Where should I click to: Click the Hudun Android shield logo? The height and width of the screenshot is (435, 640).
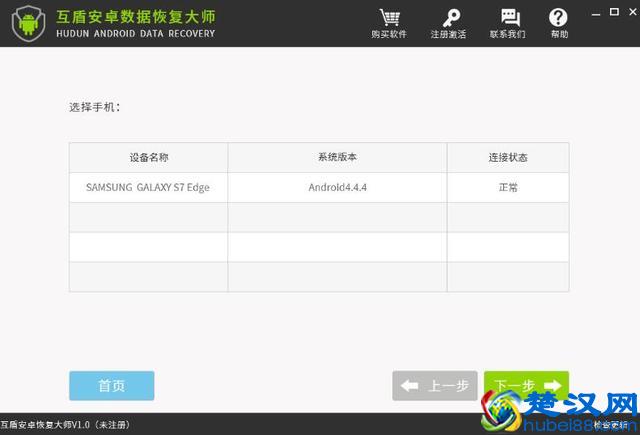pos(28,23)
